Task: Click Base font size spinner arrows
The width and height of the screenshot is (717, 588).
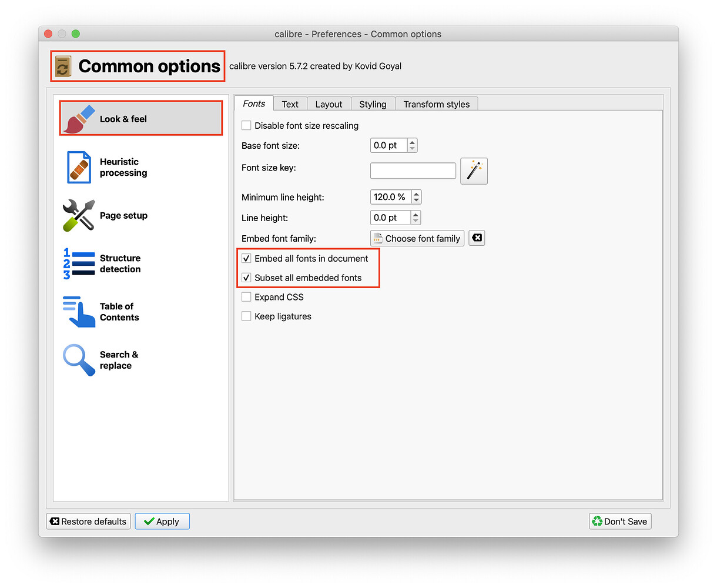Action: [x=412, y=145]
